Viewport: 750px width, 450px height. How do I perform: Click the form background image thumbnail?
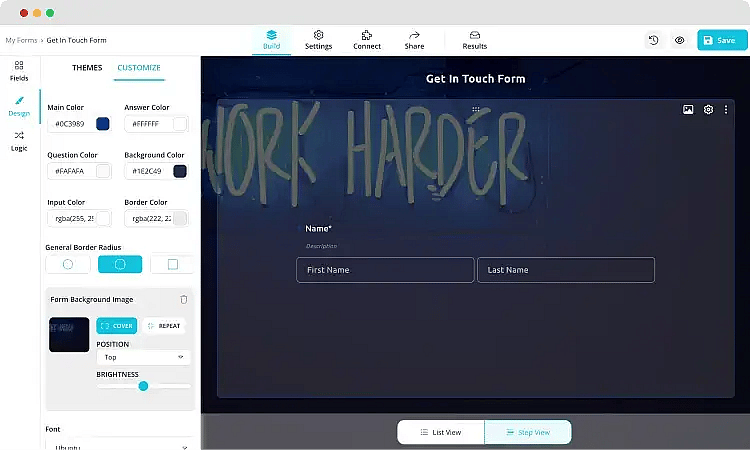69,335
